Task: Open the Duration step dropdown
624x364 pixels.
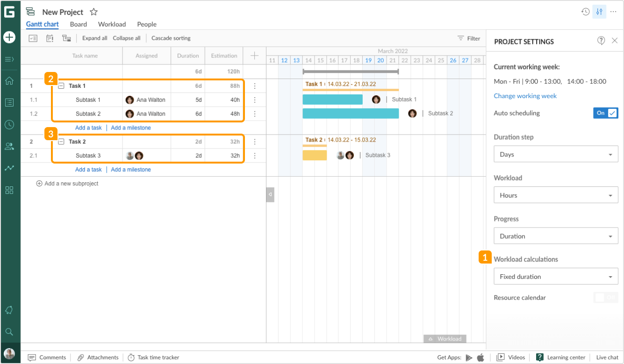Action: (556, 154)
